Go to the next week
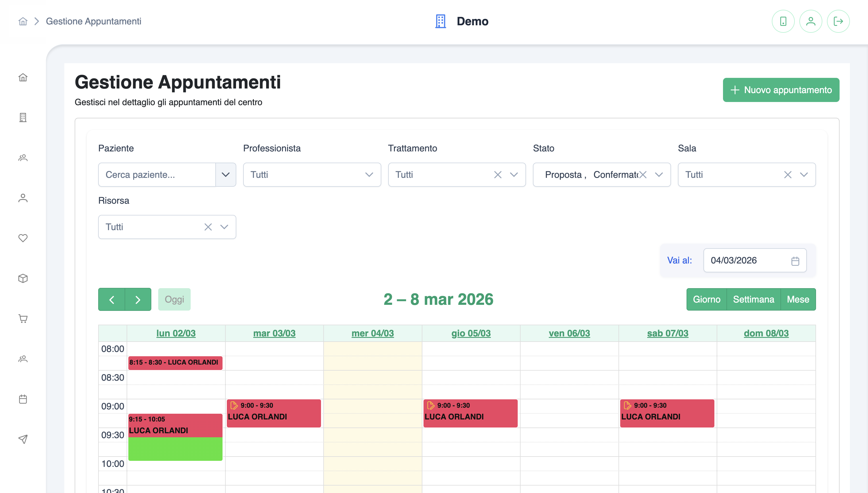This screenshot has width=868, height=493. click(138, 299)
